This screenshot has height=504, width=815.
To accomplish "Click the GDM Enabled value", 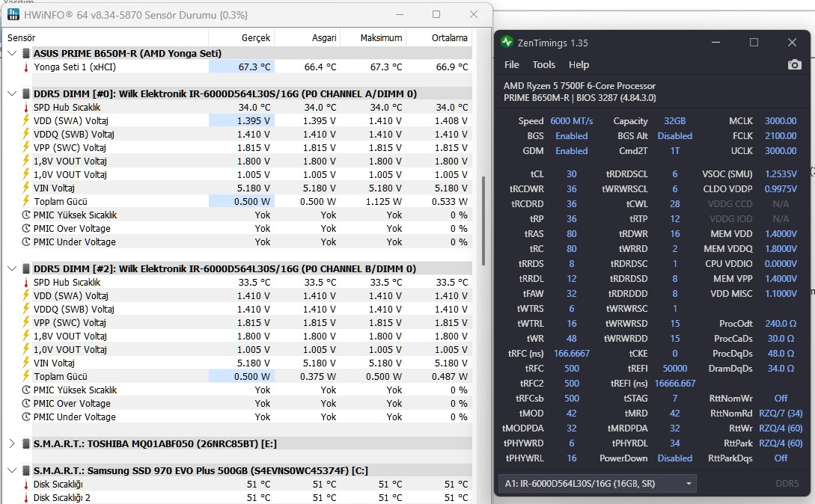I will coord(572,151).
